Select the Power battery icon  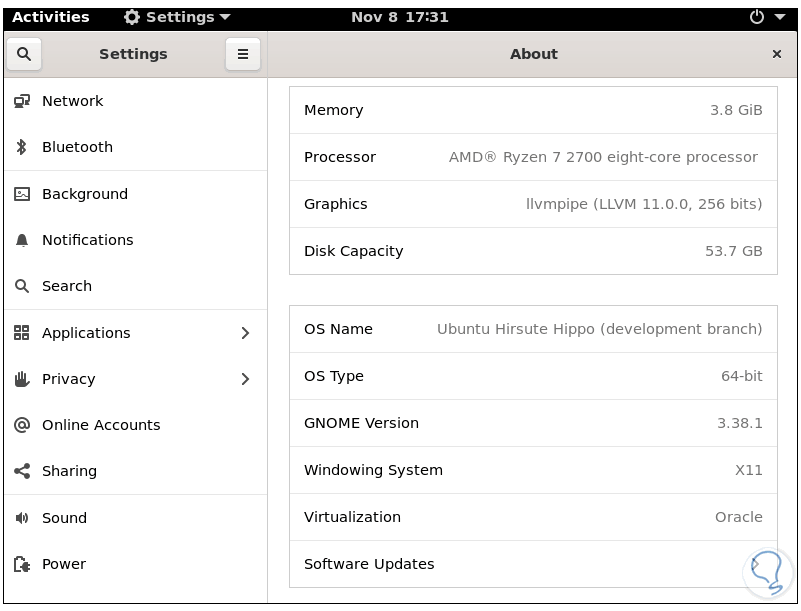[22, 564]
